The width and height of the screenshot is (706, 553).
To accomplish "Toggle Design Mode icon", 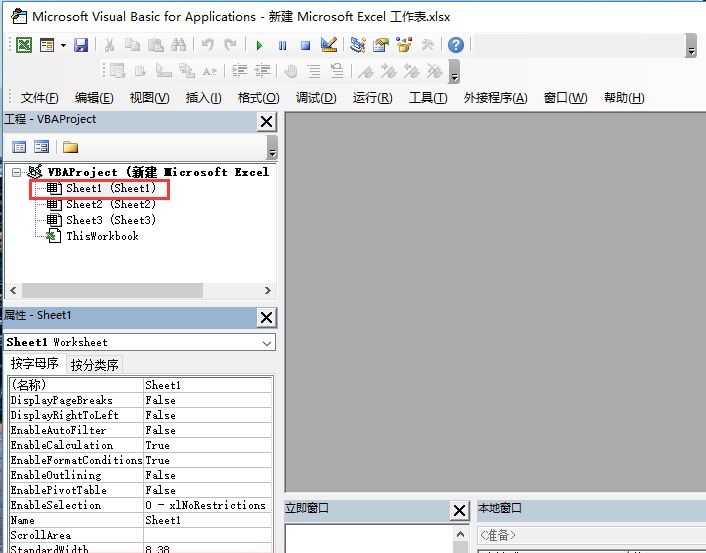I will 329,45.
